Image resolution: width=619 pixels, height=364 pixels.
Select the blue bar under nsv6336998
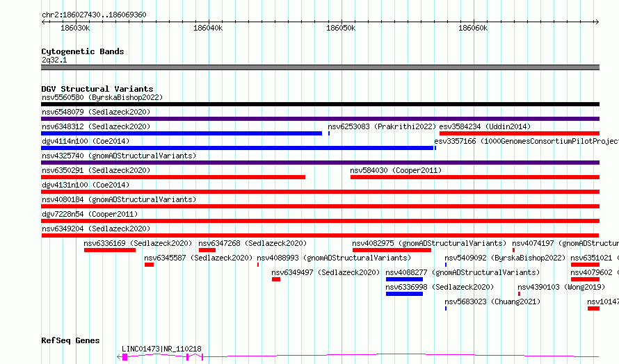coord(404,295)
